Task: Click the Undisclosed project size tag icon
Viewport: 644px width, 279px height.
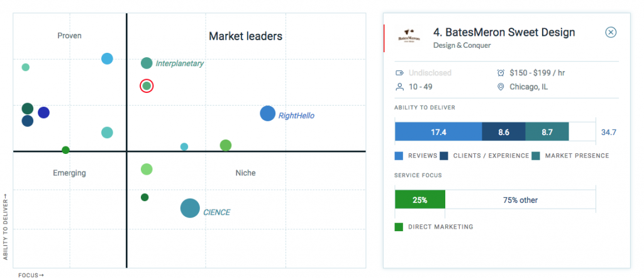Action: (x=399, y=72)
